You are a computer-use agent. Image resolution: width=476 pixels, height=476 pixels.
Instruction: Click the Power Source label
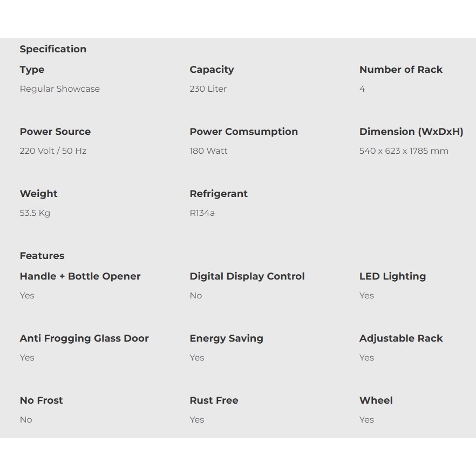[55, 132]
